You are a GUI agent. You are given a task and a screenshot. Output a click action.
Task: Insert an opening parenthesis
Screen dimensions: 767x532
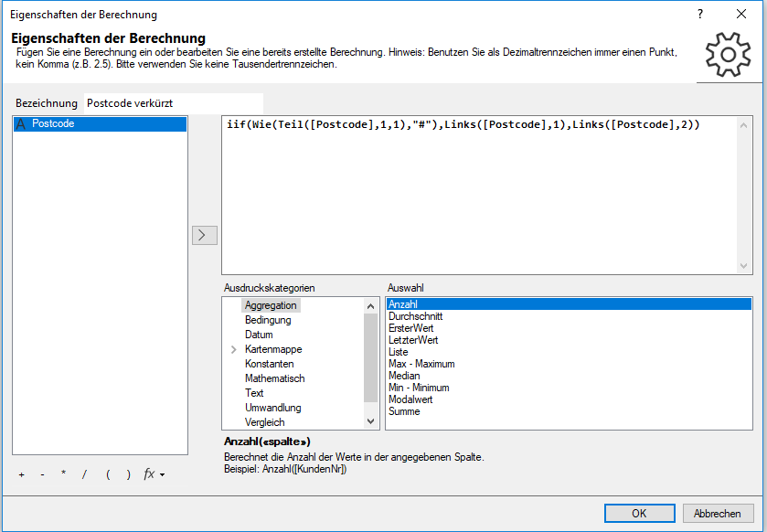108,474
